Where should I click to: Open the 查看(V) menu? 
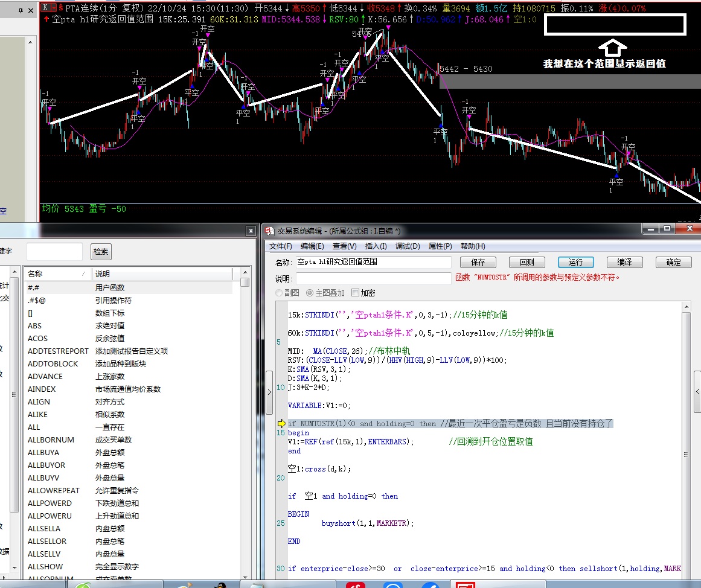[345, 246]
